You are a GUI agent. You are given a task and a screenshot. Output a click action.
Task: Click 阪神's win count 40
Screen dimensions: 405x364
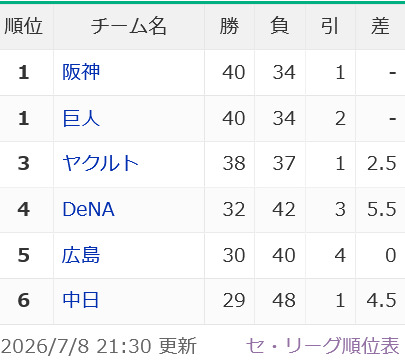pyautogui.click(x=234, y=72)
